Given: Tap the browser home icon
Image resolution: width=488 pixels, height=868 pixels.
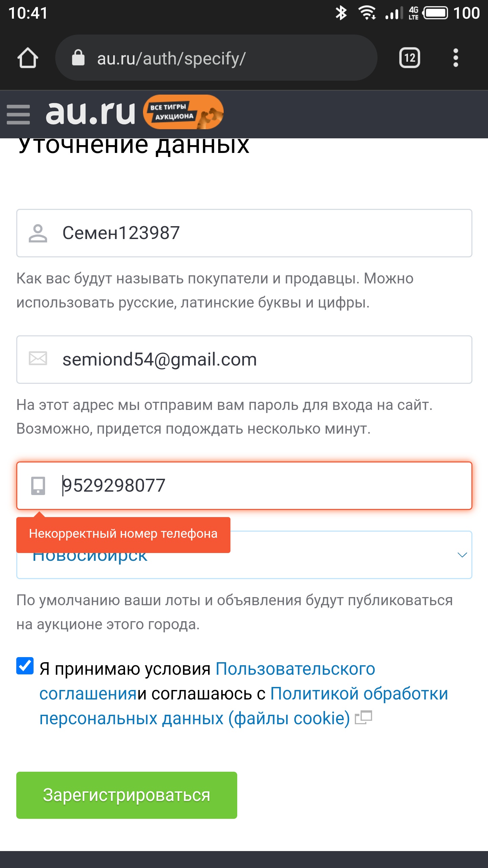Looking at the screenshot, I should [x=27, y=58].
